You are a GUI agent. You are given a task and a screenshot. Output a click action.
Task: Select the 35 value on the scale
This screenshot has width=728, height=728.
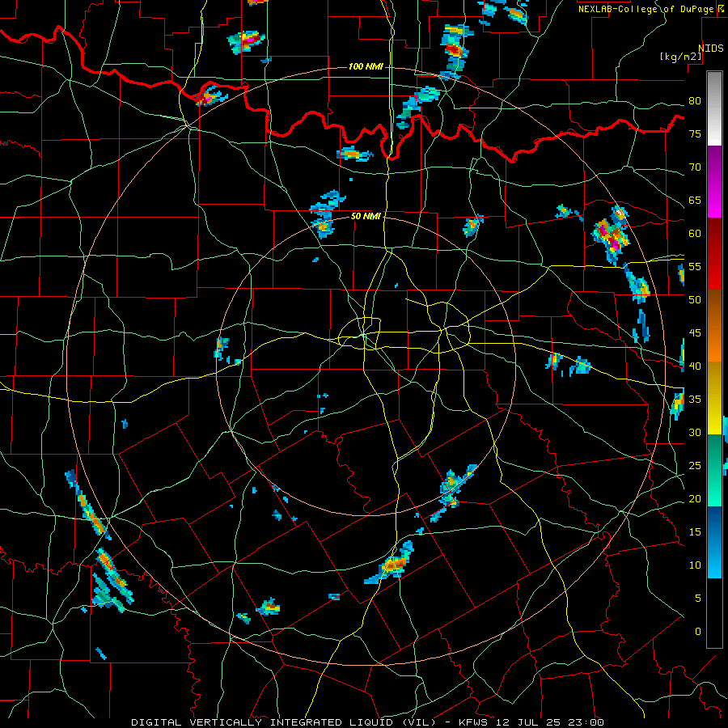click(695, 400)
